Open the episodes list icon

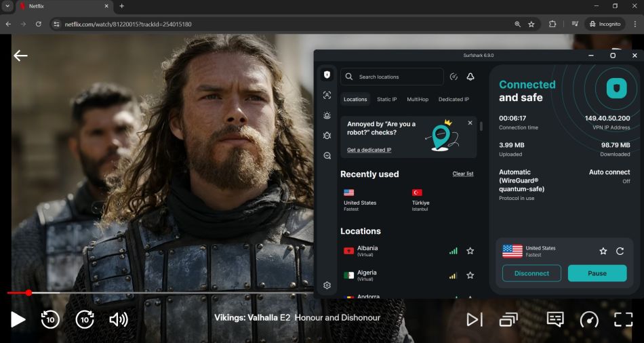[x=508, y=319]
